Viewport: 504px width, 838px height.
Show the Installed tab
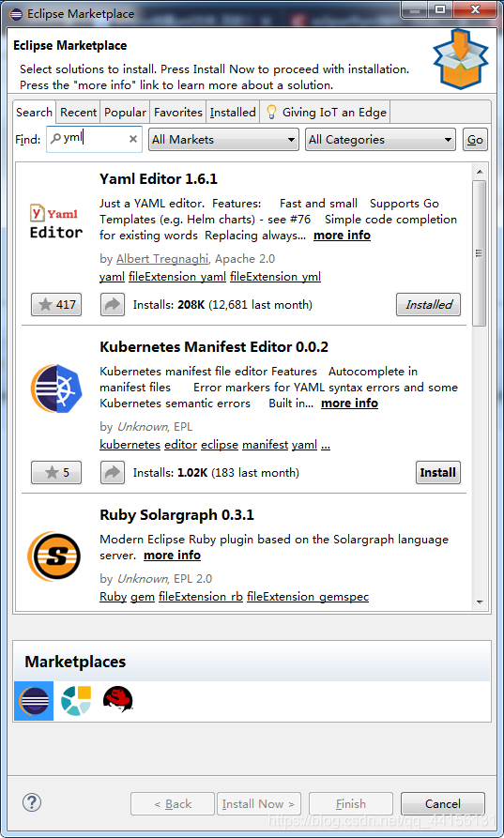point(233,113)
